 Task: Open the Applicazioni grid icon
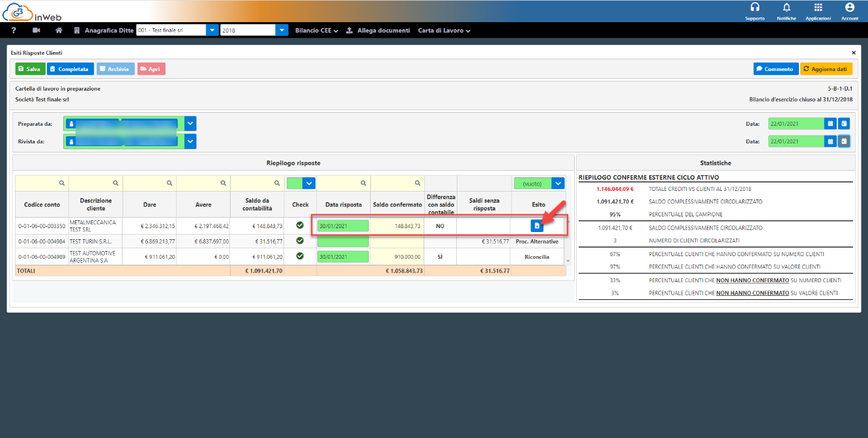tap(818, 8)
